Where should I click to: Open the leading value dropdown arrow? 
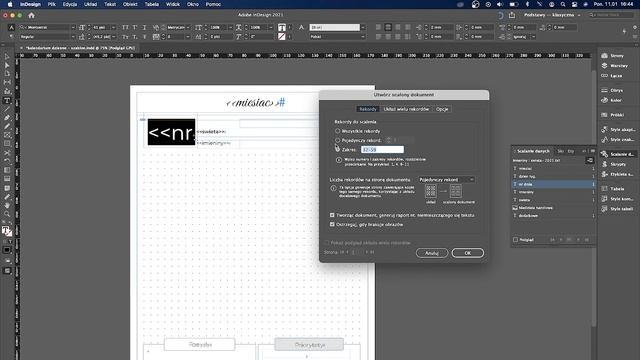pos(113,37)
